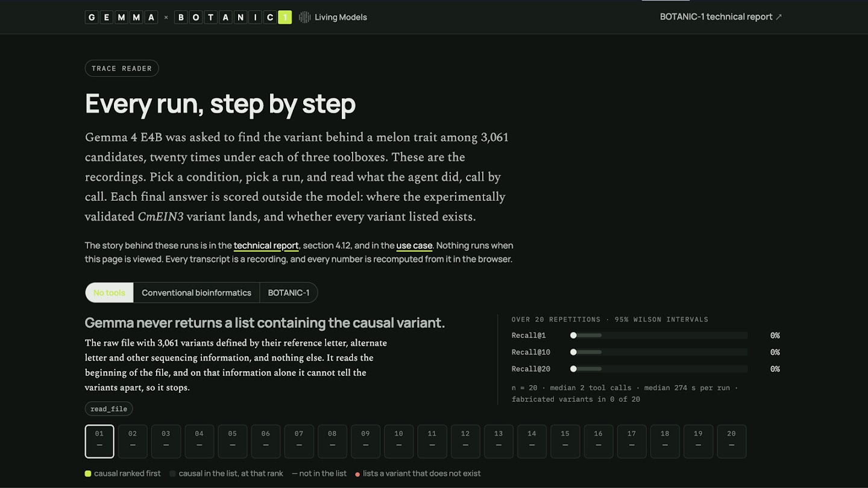868x488 pixels.
Task: Select run 04 tile
Action: tap(199, 441)
